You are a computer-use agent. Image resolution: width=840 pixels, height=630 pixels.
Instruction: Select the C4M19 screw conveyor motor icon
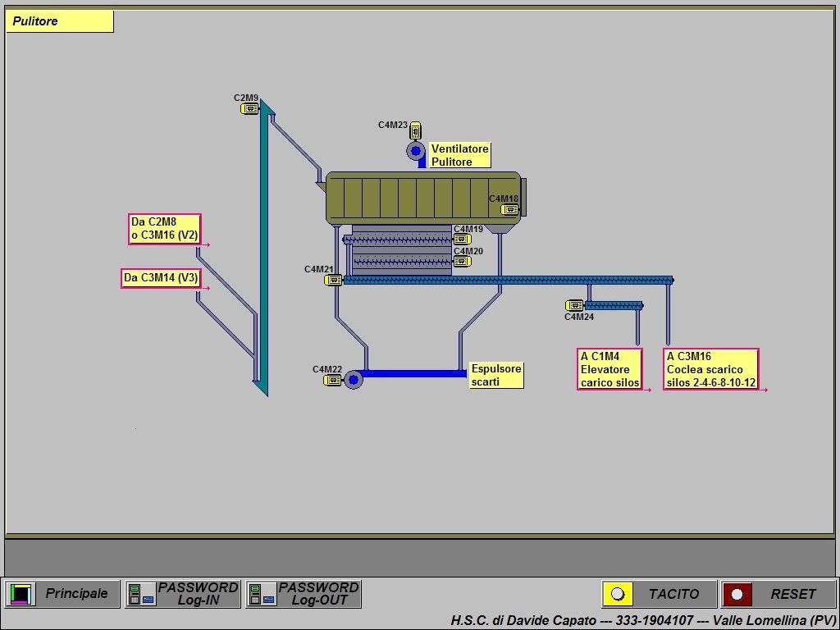[462, 240]
